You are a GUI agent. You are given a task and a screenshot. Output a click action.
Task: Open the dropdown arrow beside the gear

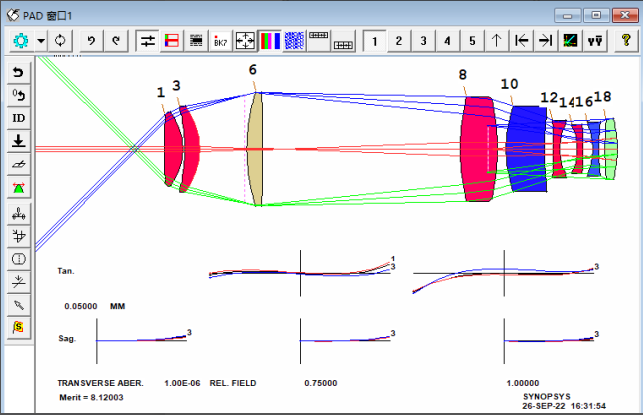pos(41,41)
